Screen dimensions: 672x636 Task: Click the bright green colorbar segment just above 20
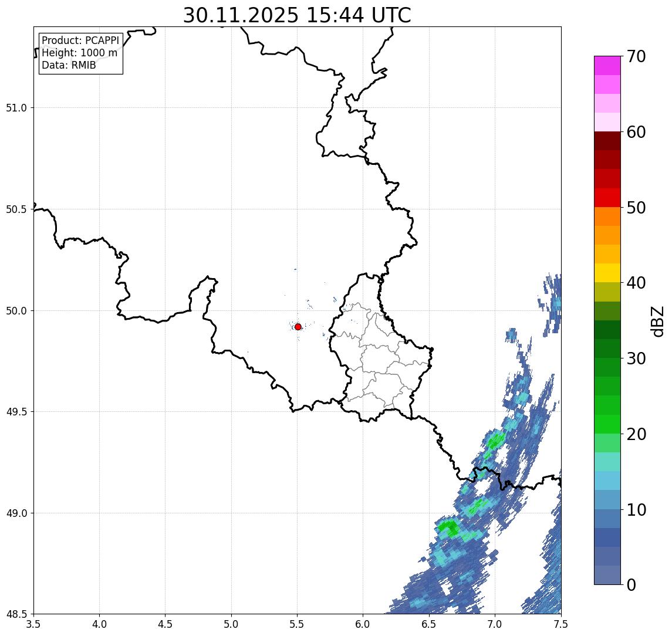pos(607,424)
